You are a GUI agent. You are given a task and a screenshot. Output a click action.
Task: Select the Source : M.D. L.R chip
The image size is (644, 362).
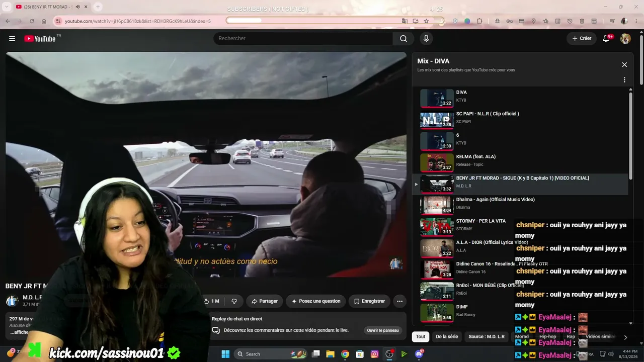(487, 337)
